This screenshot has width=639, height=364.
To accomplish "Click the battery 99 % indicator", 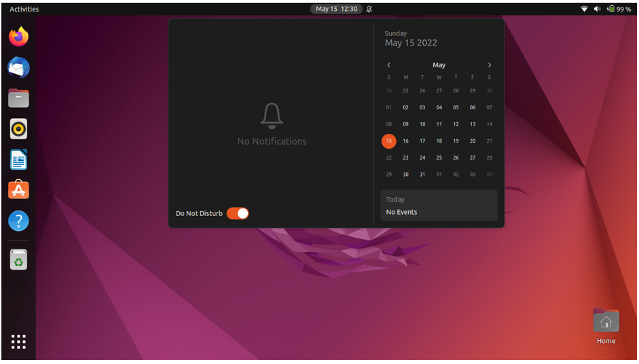I will [619, 9].
